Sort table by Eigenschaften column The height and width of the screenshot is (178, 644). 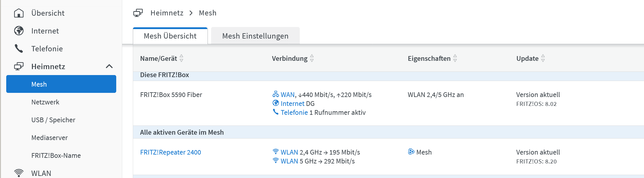pos(455,58)
